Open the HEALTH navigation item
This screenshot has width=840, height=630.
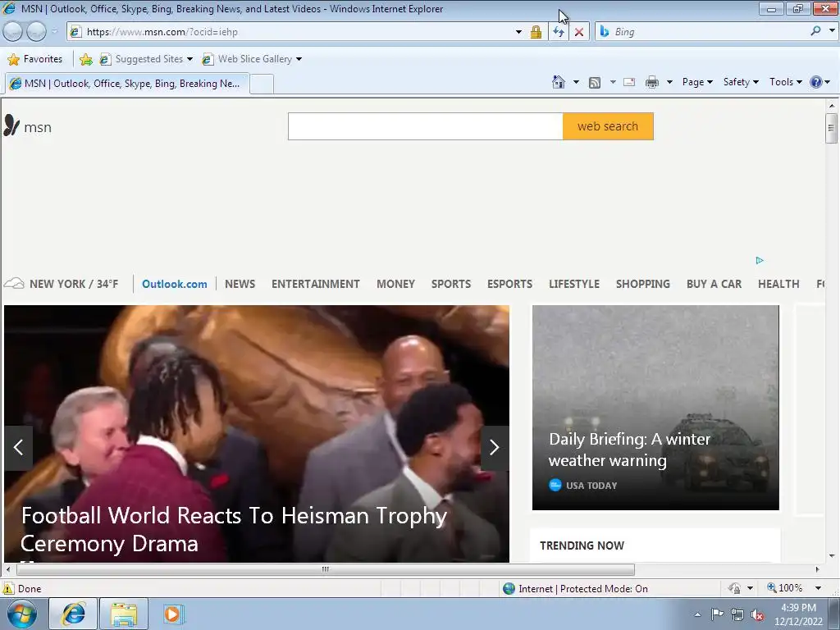click(x=778, y=284)
